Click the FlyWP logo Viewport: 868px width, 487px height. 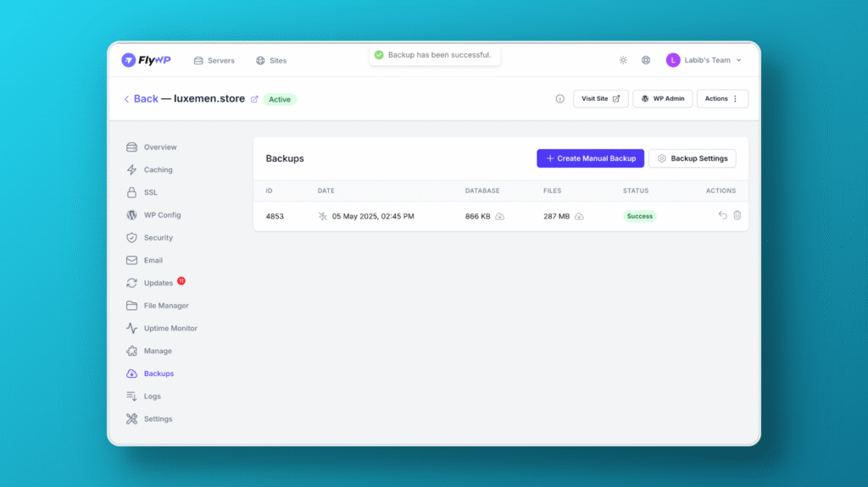(146, 60)
